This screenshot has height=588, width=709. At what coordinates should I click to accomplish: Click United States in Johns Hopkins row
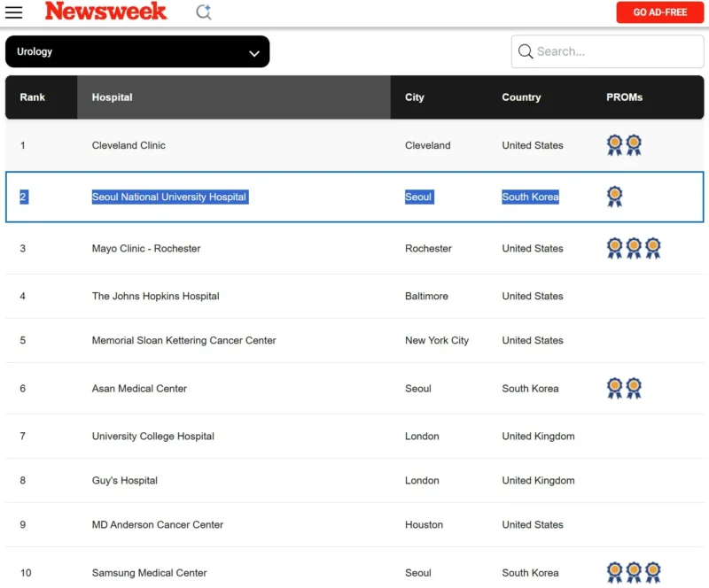coord(533,296)
